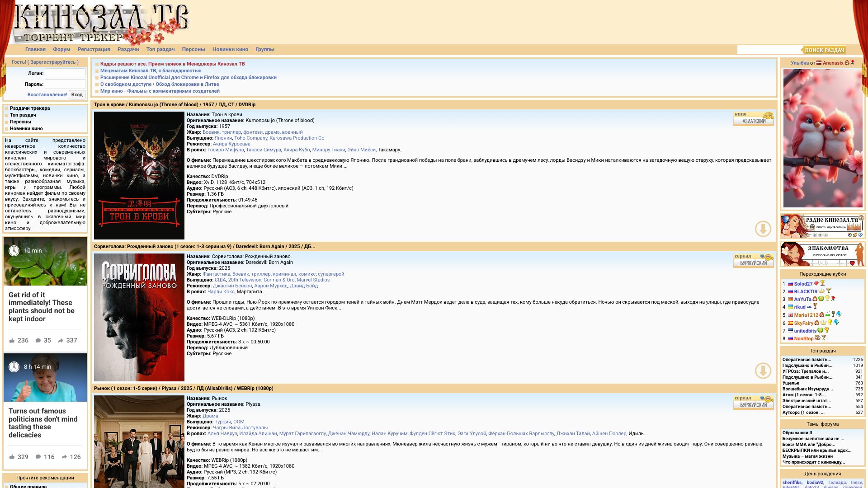Focus the torrent search text box

(769, 50)
